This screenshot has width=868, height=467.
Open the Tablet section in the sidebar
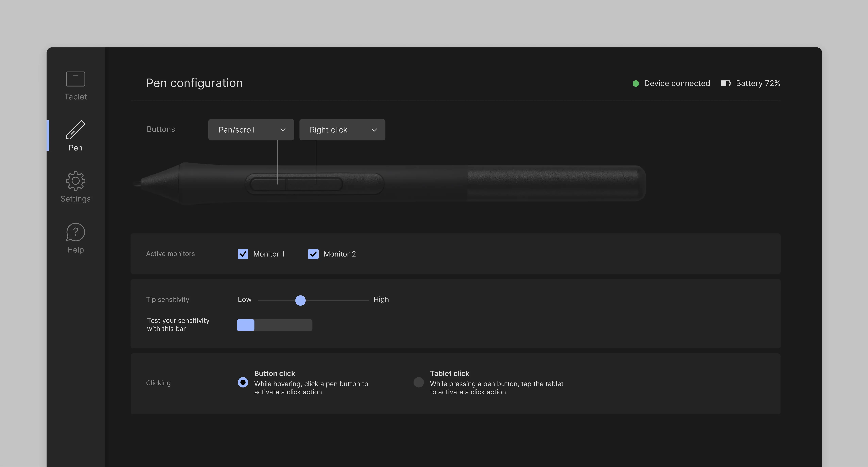(75, 85)
